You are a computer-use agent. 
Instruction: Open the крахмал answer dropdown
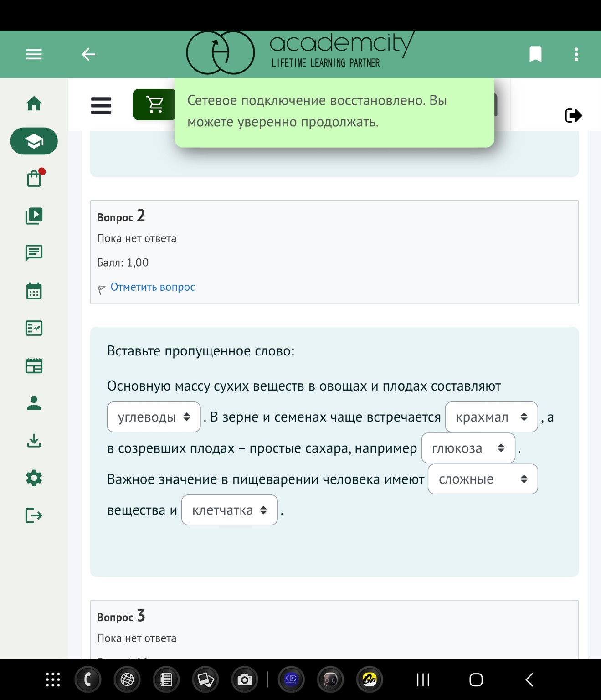pyautogui.click(x=491, y=417)
